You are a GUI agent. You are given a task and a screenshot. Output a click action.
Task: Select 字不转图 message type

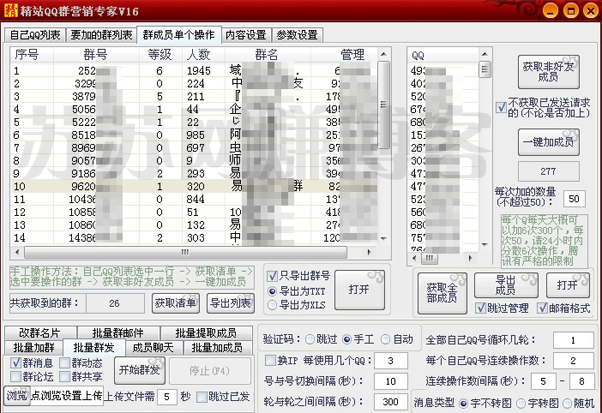tap(464, 403)
